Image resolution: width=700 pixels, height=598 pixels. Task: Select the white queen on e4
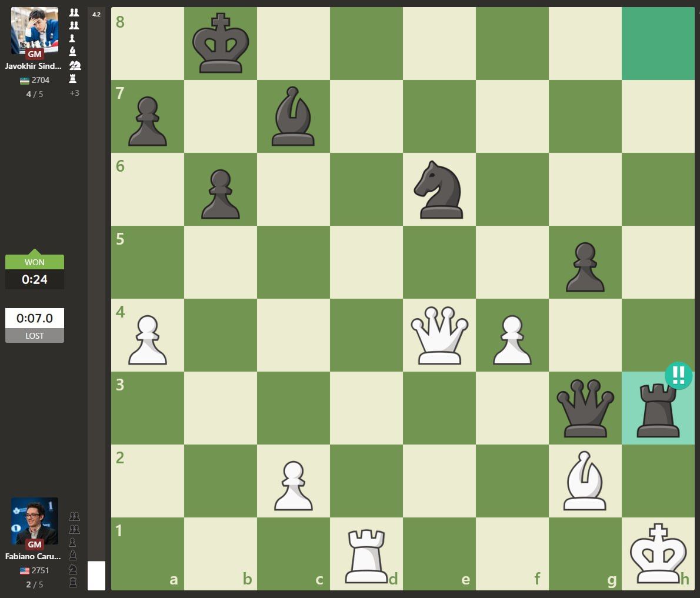pos(439,335)
